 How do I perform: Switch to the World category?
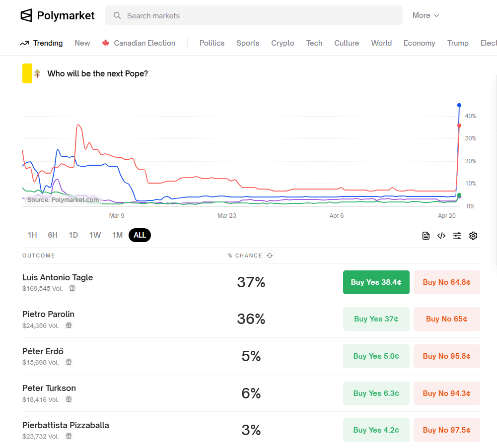(382, 43)
